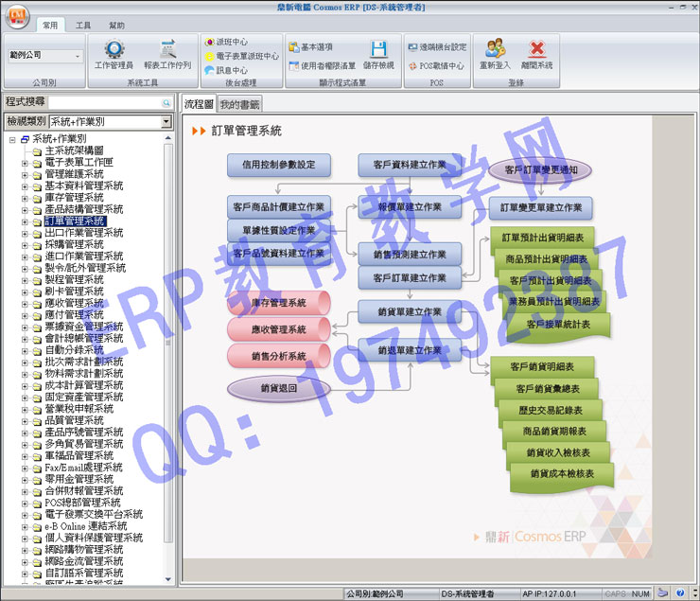Open the 幫助 ribbon tab

click(116, 26)
